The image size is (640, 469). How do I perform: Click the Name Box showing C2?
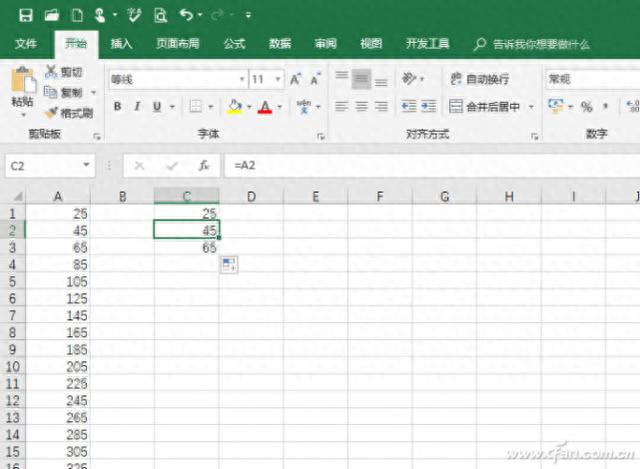point(50,166)
